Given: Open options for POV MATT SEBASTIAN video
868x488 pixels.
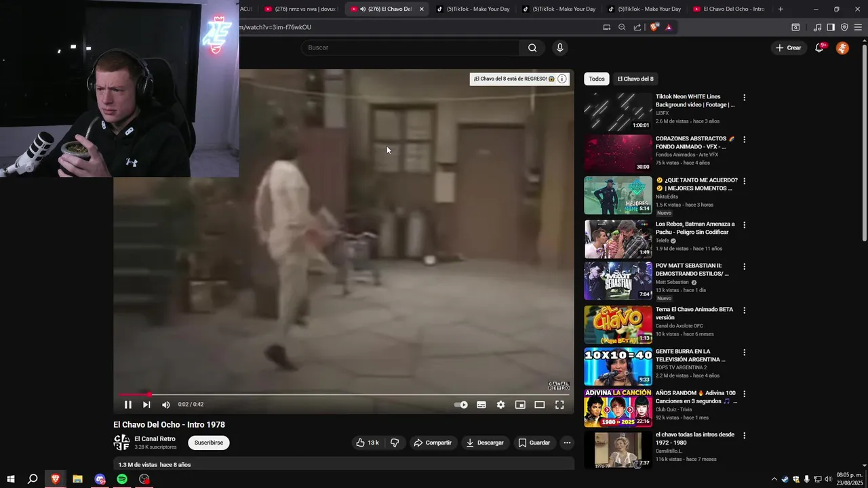Looking at the screenshot, I should click(744, 267).
